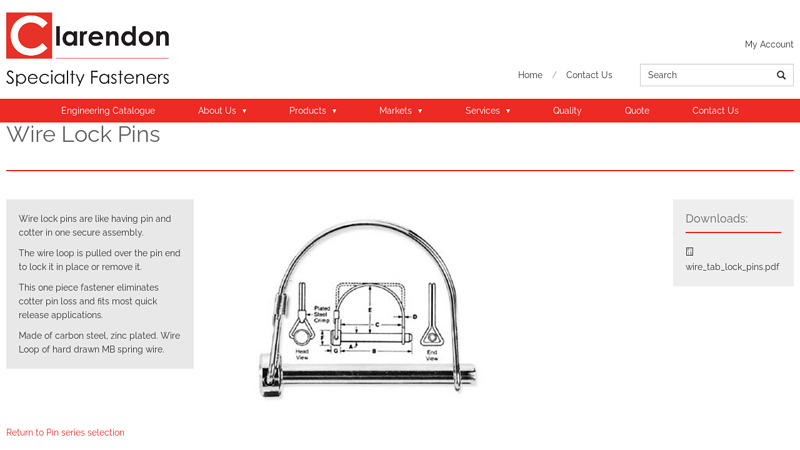
Task: Click Return to Pin series selection
Action: pos(66,433)
